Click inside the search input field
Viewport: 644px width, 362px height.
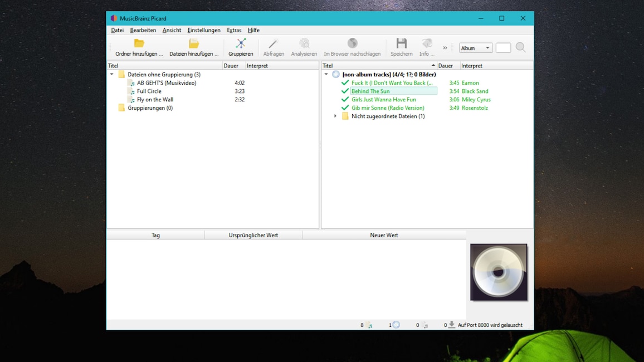[502, 47]
